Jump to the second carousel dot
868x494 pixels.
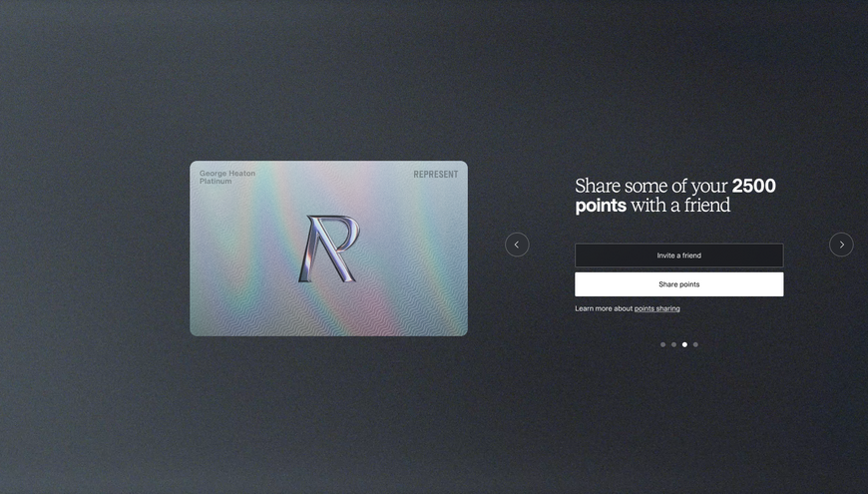(x=673, y=344)
